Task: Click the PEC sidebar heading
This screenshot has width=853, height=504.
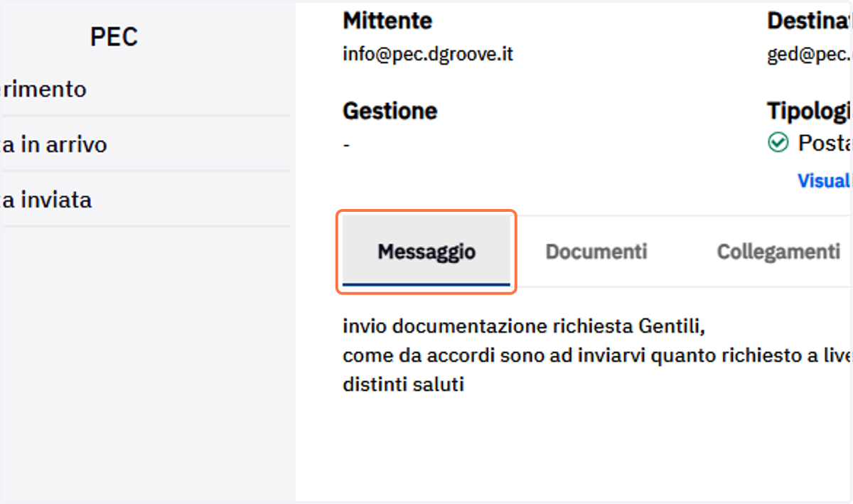Action: pos(114,36)
